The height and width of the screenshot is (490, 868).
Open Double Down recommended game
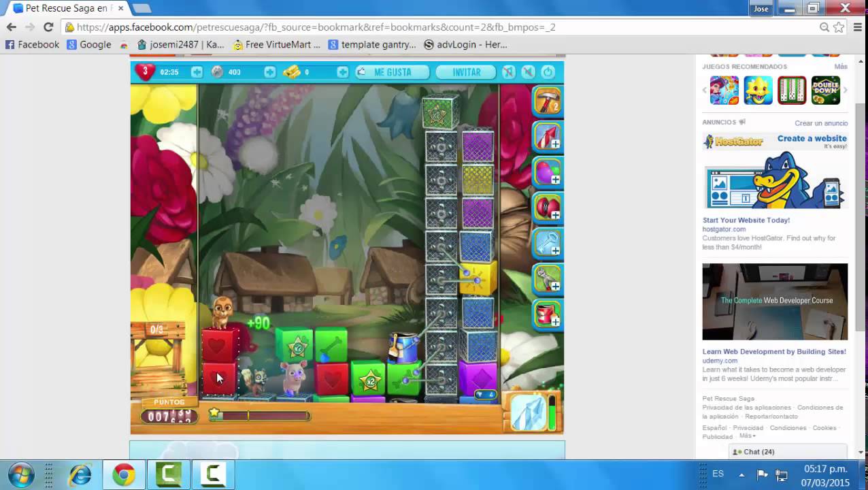pos(826,91)
